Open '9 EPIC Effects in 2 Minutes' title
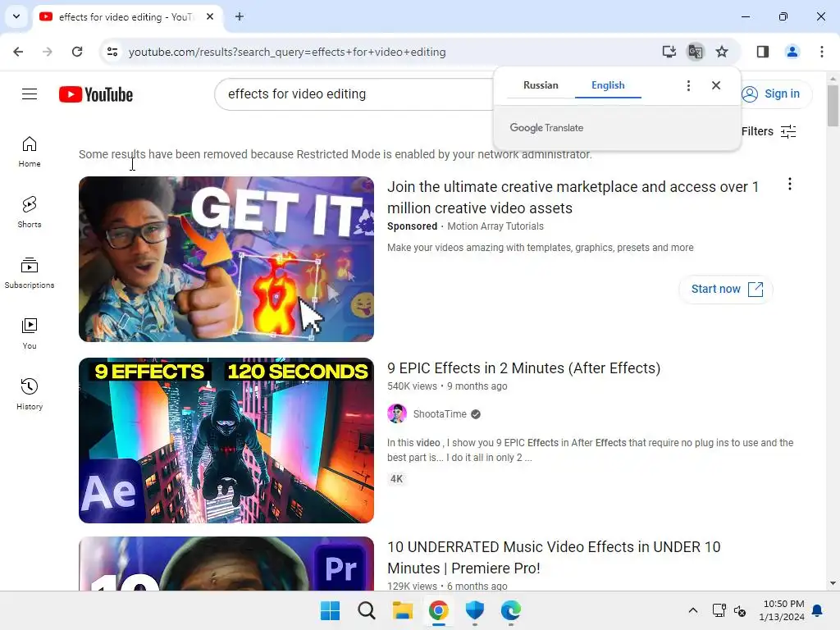Viewport: 840px width, 630px height. coord(523,368)
